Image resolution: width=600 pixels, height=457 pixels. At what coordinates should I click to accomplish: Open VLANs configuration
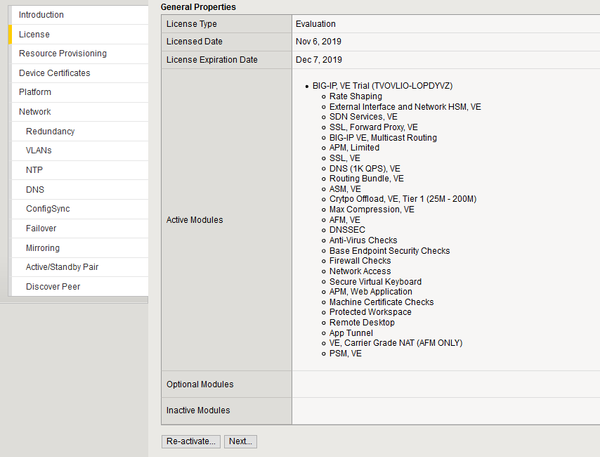click(39, 150)
